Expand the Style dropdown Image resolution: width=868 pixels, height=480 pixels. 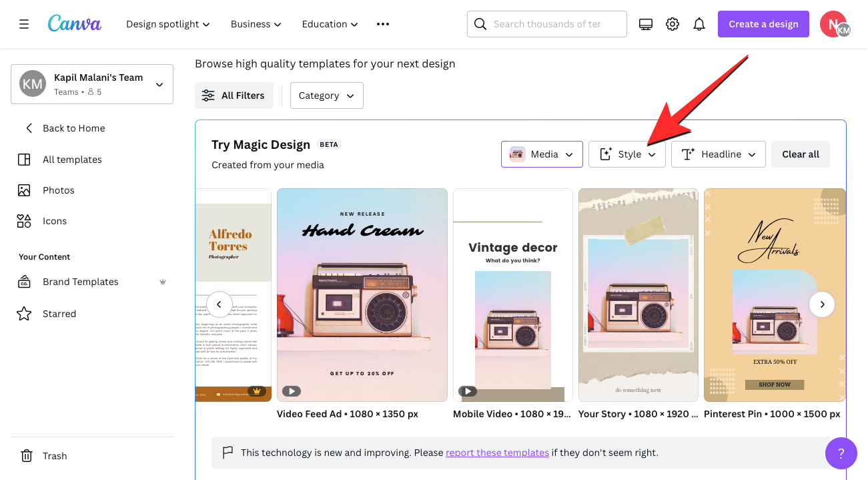[x=626, y=154]
